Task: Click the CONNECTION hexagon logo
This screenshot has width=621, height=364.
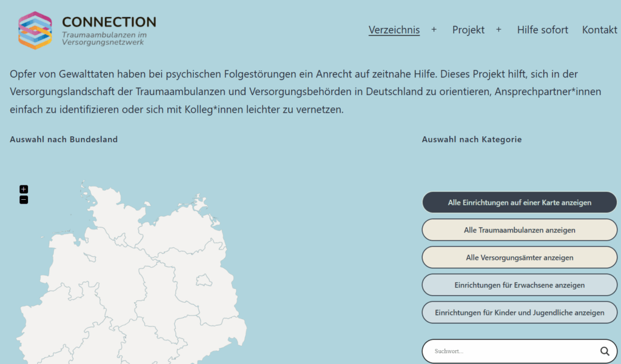Action: point(35,30)
